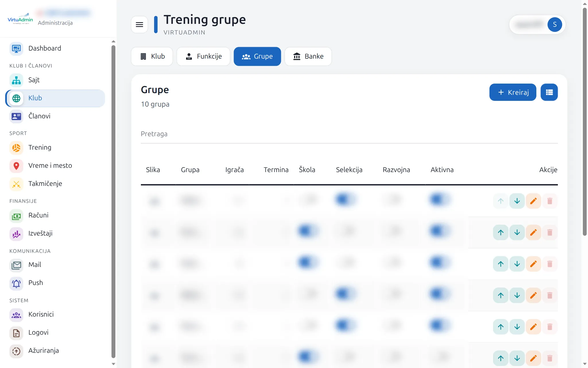The width and height of the screenshot is (588, 368).
Task: Delete the first group row
Action: pos(550,201)
